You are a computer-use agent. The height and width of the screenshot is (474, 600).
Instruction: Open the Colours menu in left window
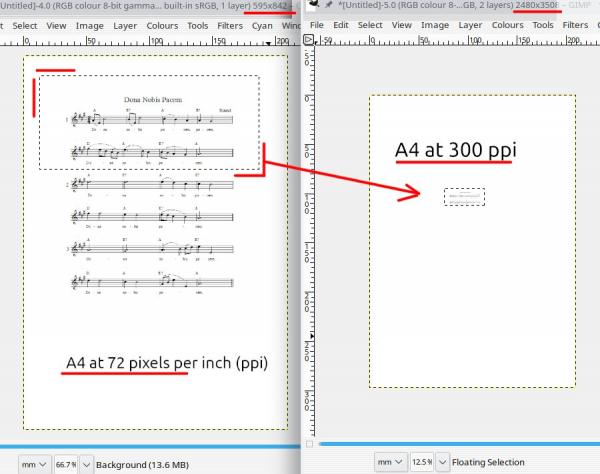162,26
